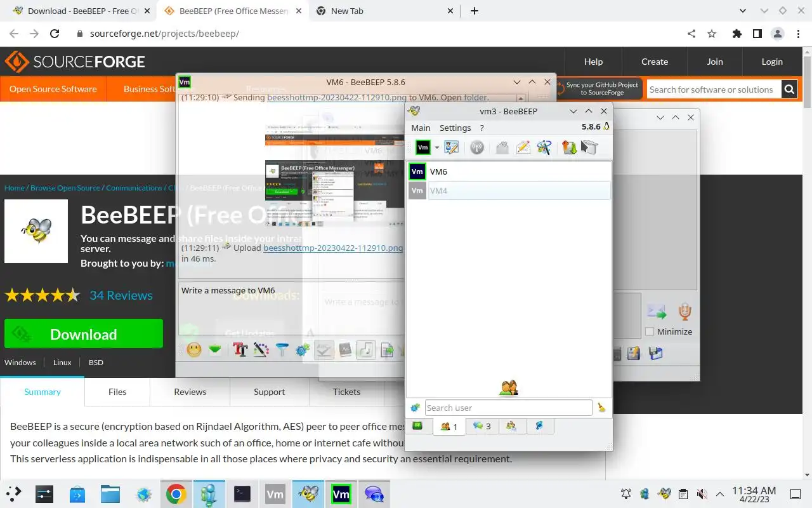The width and height of the screenshot is (812, 508).
Task: Click the dictionary book icon in VM6 chat toolbar
Action: [x=345, y=349]
